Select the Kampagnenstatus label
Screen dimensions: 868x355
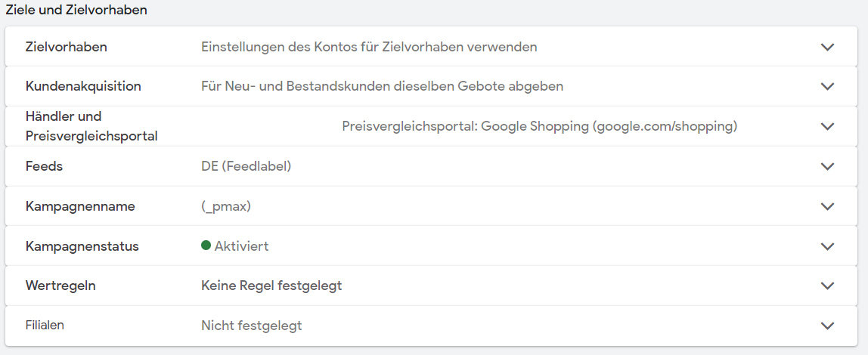82,246
